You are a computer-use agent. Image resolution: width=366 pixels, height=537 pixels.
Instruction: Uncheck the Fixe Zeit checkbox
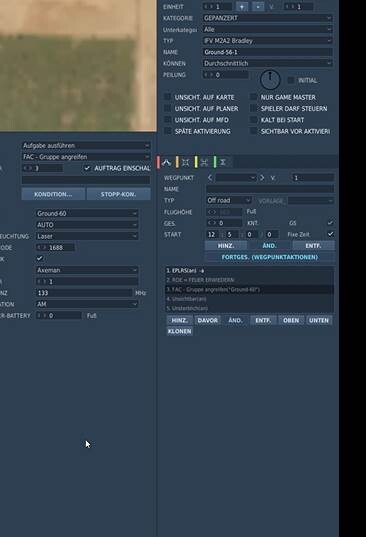pyautogui.click(x=330, y=234)
